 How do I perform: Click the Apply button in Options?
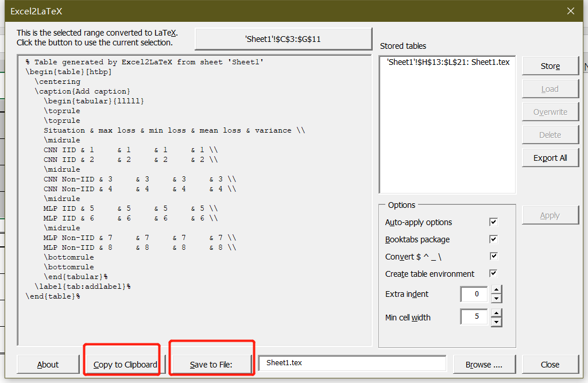tap(550, 215)
